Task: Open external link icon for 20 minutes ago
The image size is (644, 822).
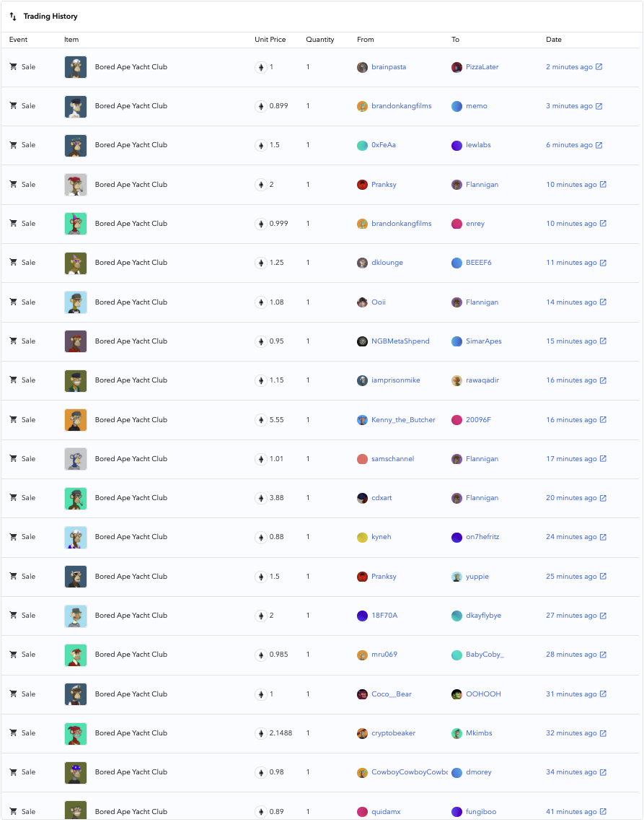Action: point(603,497)
